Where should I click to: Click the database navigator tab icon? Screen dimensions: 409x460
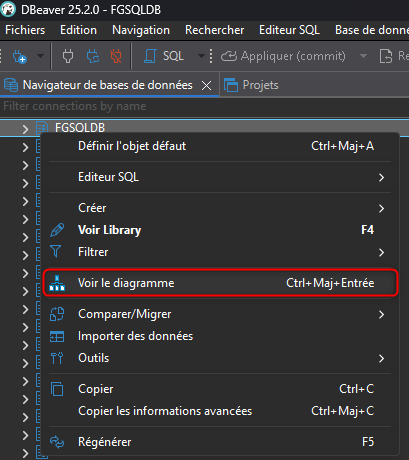(x=11, y=85)
